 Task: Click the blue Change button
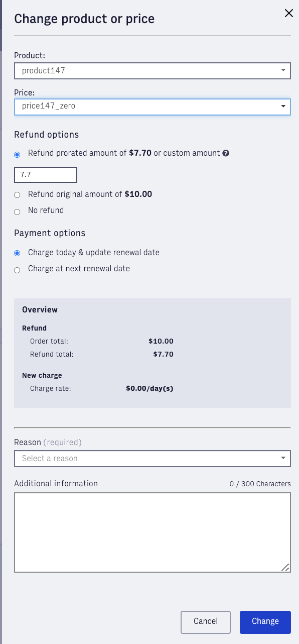coord(265,622)
